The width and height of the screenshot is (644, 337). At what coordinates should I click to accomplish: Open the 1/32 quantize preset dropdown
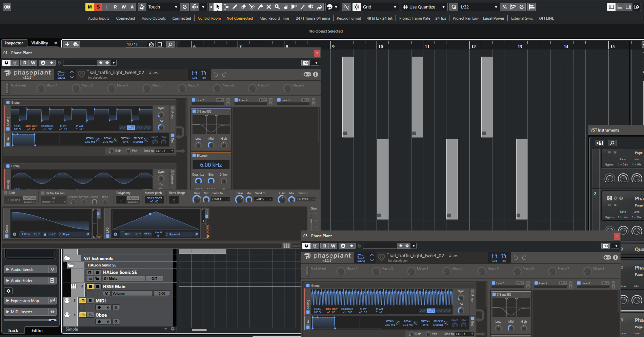coord(479,7)
